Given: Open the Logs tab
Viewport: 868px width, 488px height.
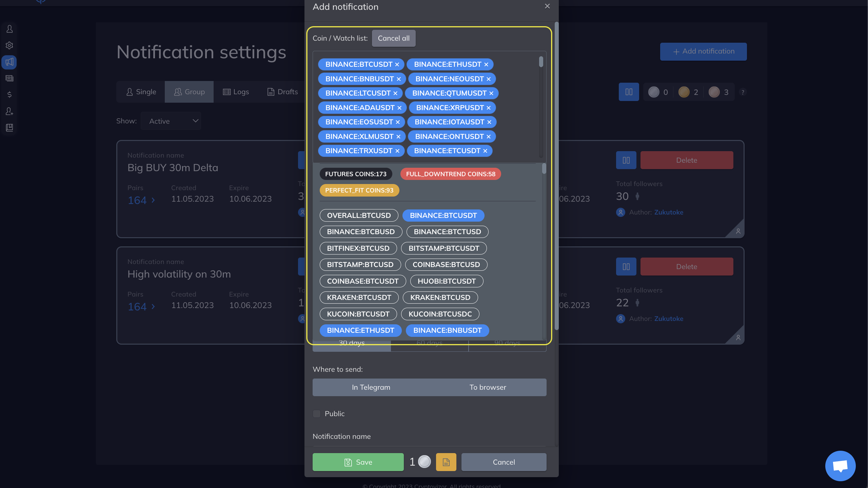Looking at the screenshot, I should [x=236, y=92].
